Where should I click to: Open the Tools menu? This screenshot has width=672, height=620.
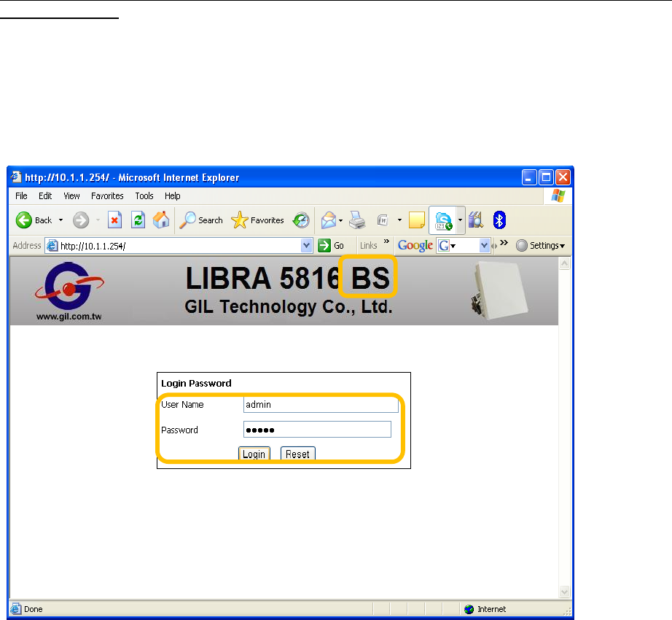tap(144, 196)
